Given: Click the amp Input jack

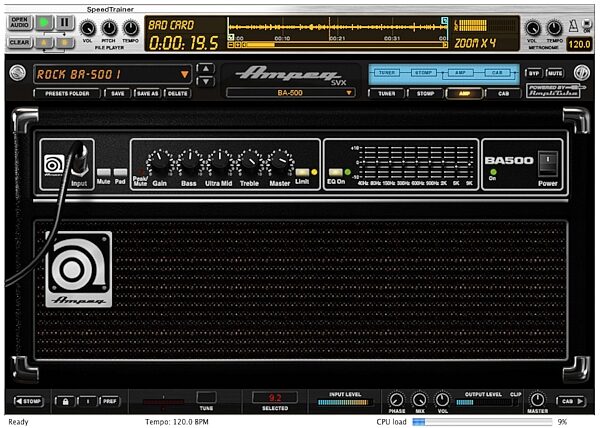Looking at the screenshot, I should [x=80, y=161].
